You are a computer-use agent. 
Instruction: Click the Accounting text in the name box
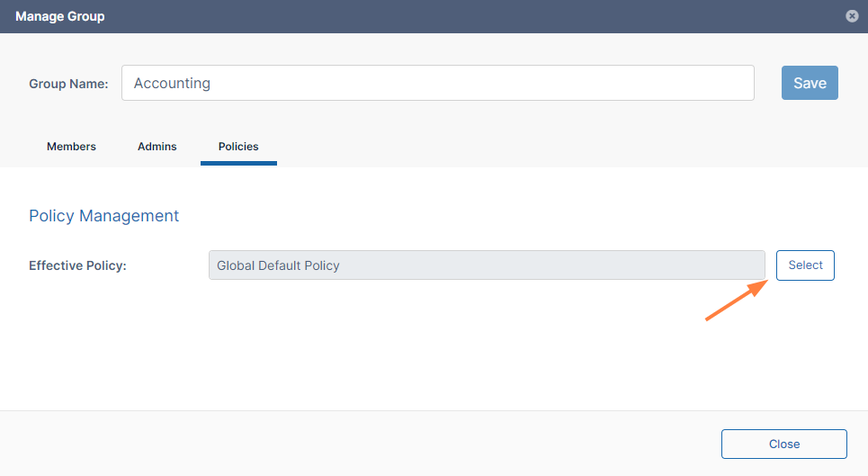(x=172, y=83)
